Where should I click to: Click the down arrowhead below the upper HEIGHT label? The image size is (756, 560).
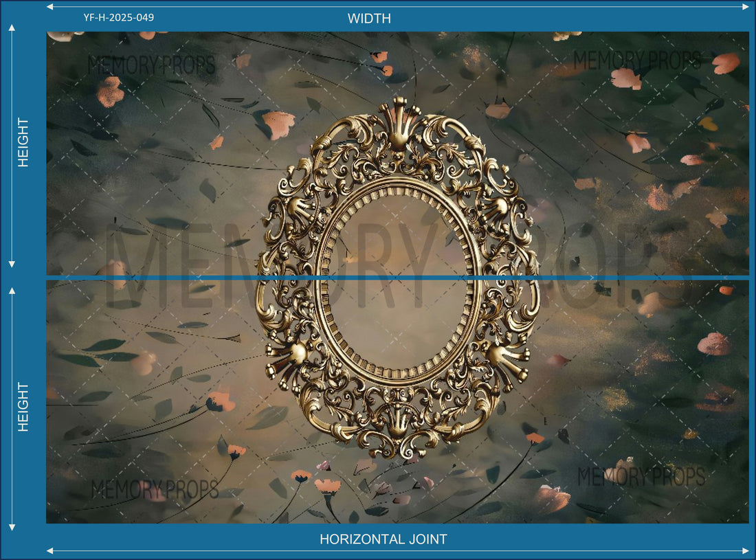pyautogui.click(x=12, y=264)
